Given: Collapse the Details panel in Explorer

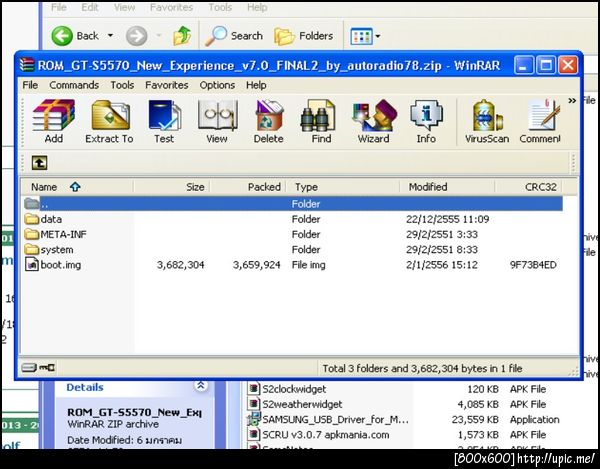Looking at the screenshot, I should pos(201,386).
